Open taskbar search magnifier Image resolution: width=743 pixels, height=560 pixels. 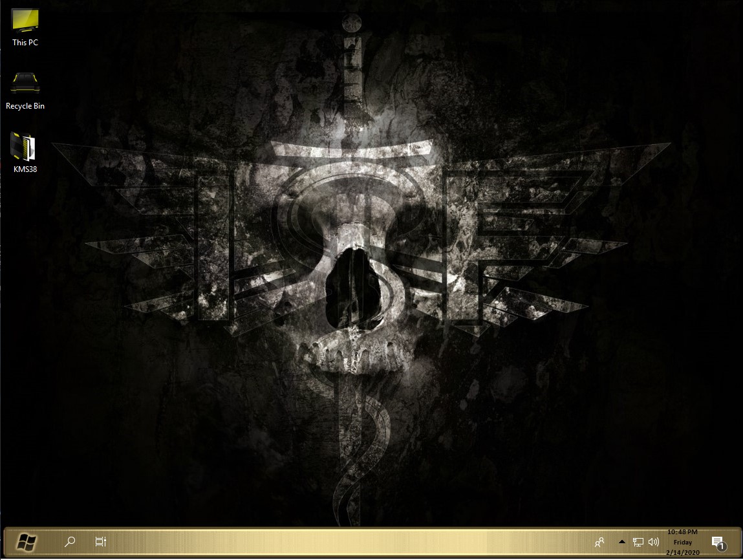(70, 541)
